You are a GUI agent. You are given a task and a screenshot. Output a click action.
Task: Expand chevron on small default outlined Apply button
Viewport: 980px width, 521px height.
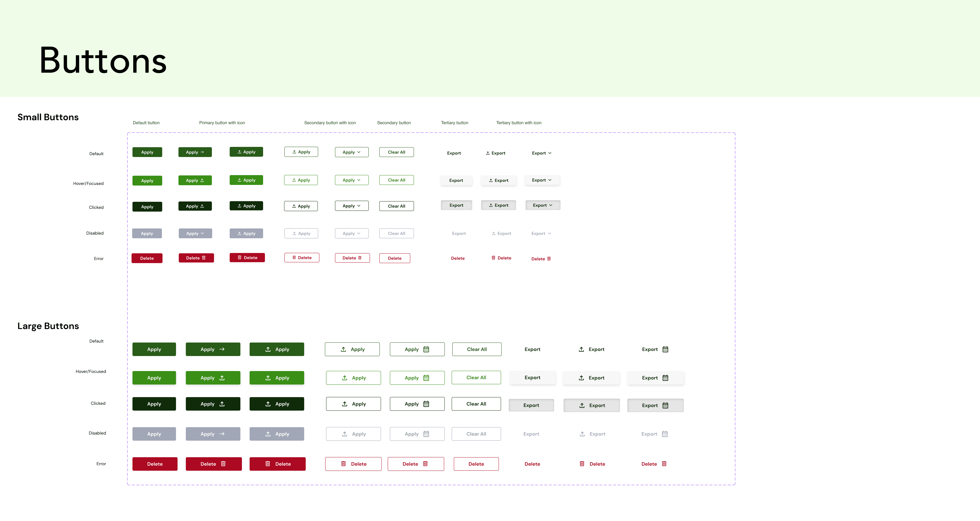point(359,152)
